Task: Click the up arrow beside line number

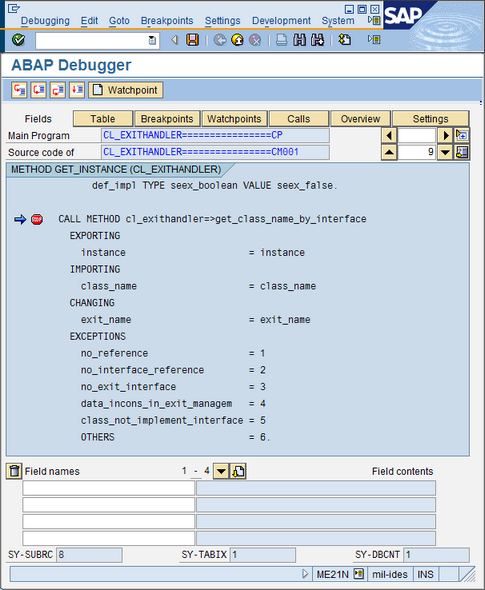Action: (x=389, y=152)
